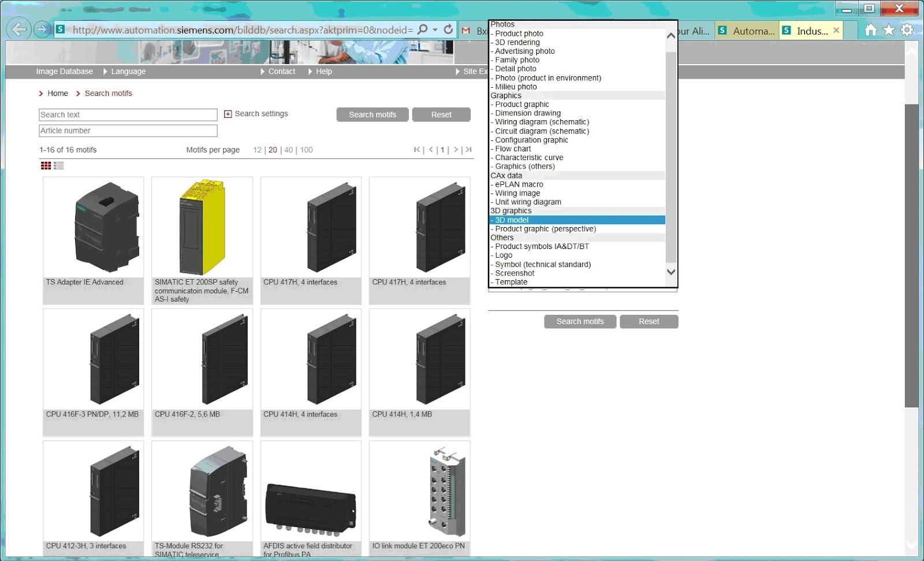Jump to the last results page
Viewport: 924px width, 561px height.
tap(468, 150)
